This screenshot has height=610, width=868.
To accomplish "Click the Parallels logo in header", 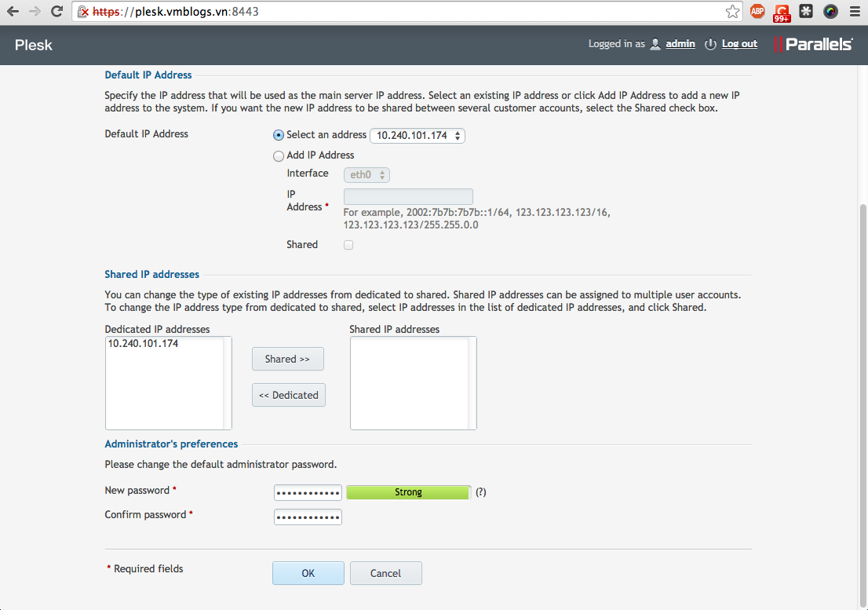I will coord(814,44).
